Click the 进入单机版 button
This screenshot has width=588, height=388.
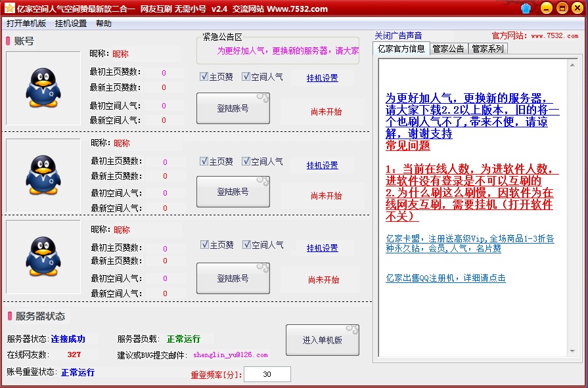(x=323, y=340)
